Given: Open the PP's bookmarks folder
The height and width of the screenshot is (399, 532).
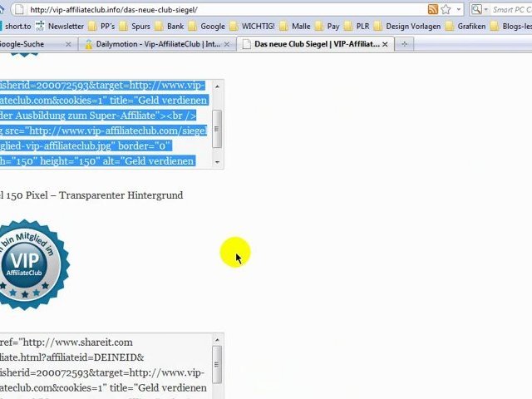Looking at the screenshot, I should (x=102, y=27).
